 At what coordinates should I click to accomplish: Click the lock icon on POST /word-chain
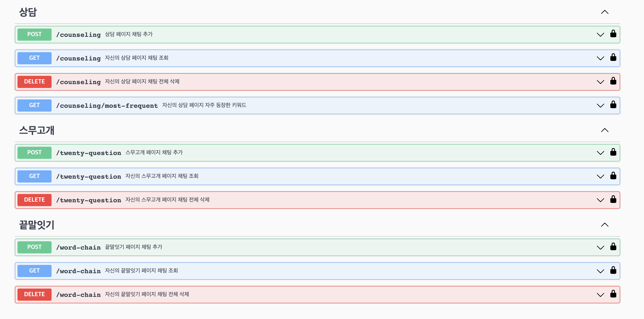(x=613, y=247)
